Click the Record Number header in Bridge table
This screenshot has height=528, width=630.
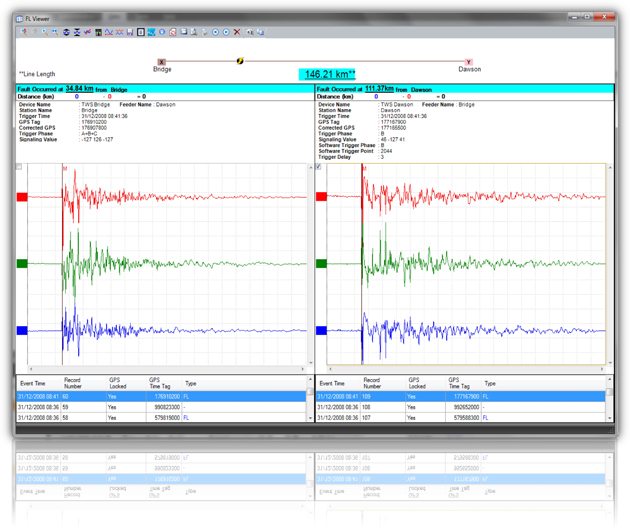coord(73,383)
